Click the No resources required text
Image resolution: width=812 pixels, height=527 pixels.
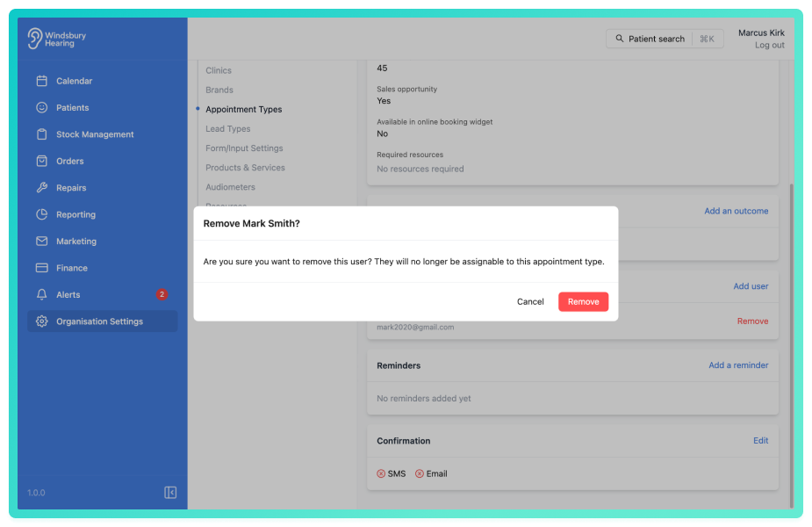point(420,169)
